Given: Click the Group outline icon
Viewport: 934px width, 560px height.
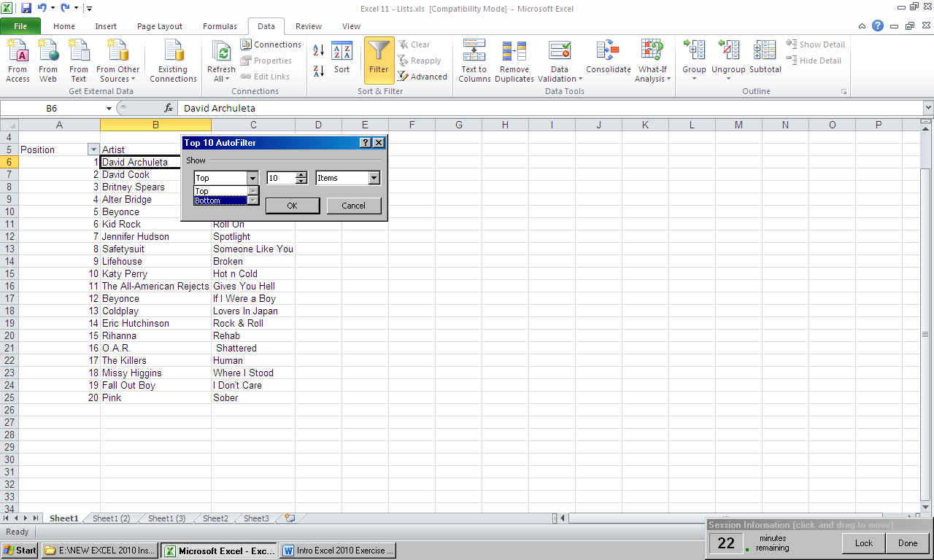Looking at the screenshot, I should tap(694, 61).
